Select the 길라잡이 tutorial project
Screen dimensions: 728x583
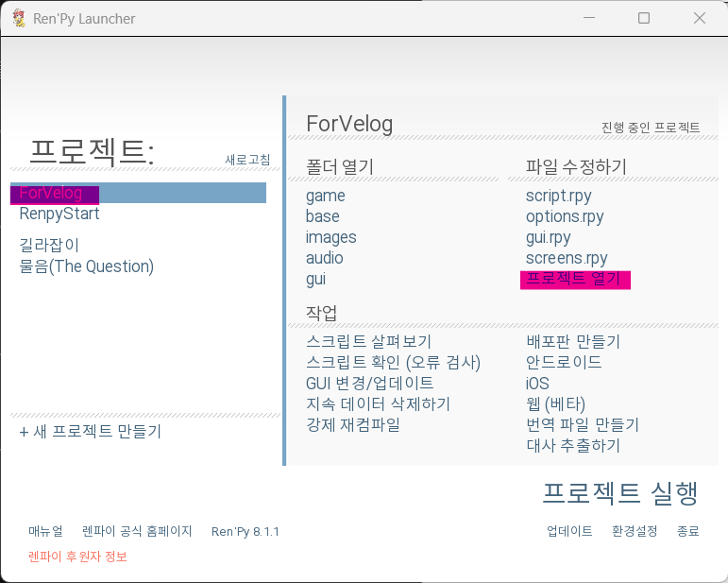[49, 245]
